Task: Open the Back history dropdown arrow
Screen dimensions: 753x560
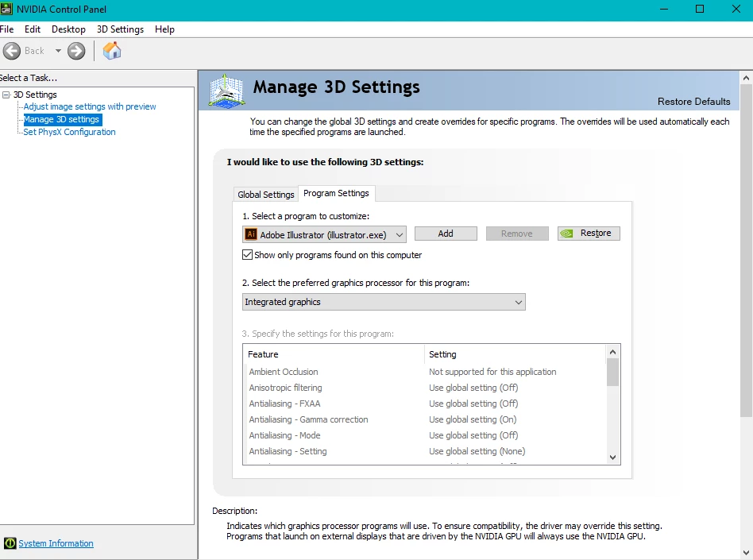Action: tap(58, 50)
